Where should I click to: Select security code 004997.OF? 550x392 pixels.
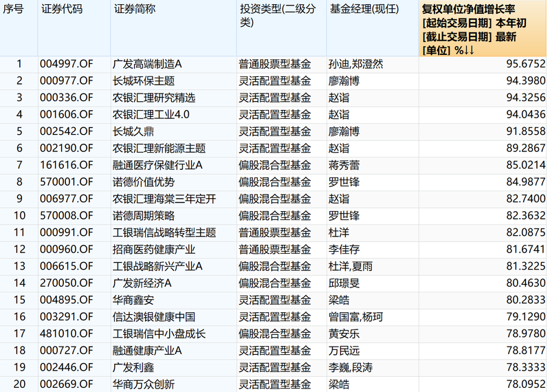click(x=66, y=64)
